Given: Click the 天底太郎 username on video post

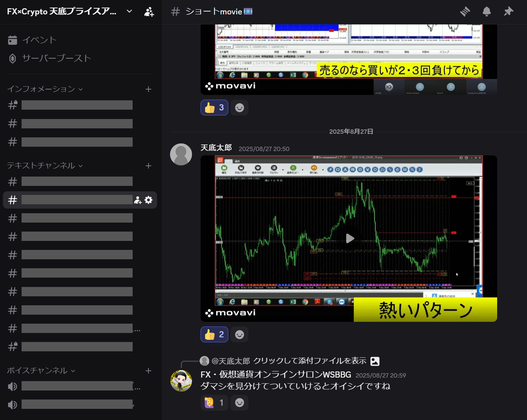Looking at the screenshot, I should (216, 148).
